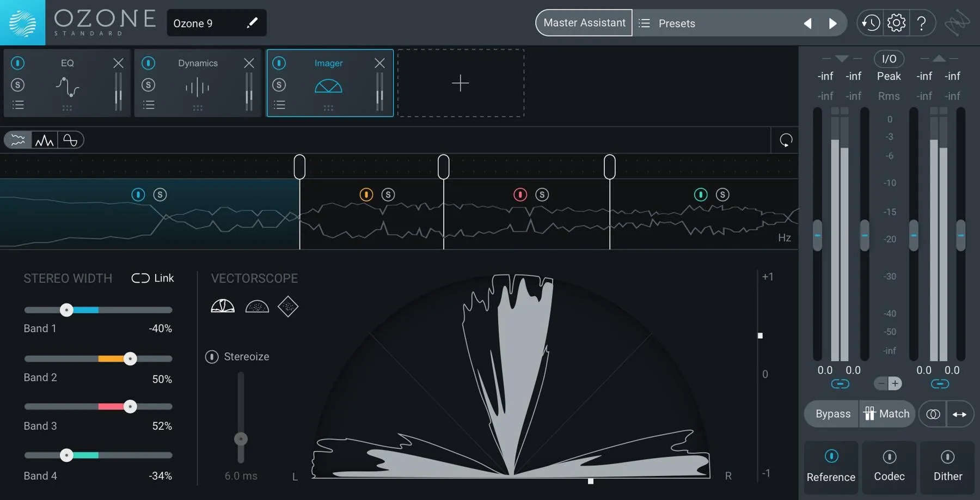
Task: Select the Polar Level vectorscope mode icon
Action: click(x=222, y=306)
